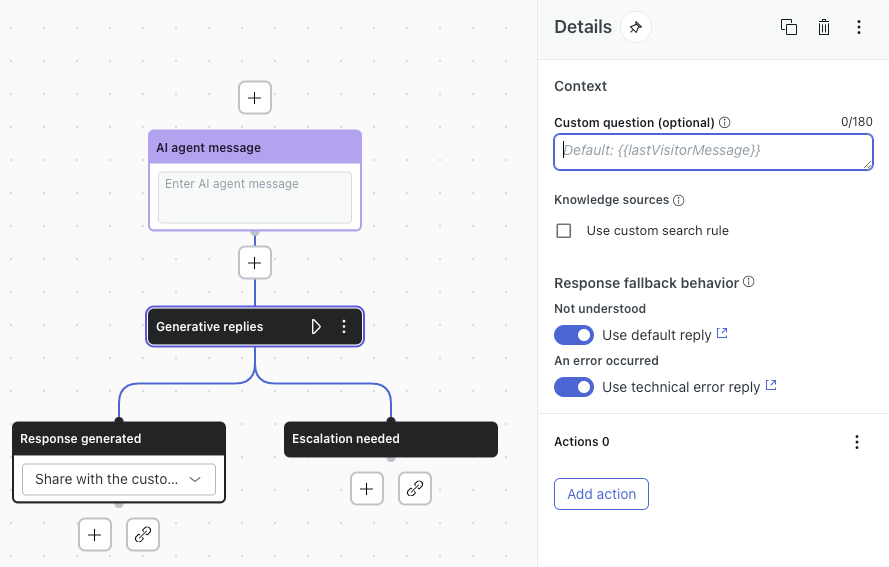The height and width of the screenshot is (567, 889).
Task: Pin the Details panel
Action: (635, 27)
